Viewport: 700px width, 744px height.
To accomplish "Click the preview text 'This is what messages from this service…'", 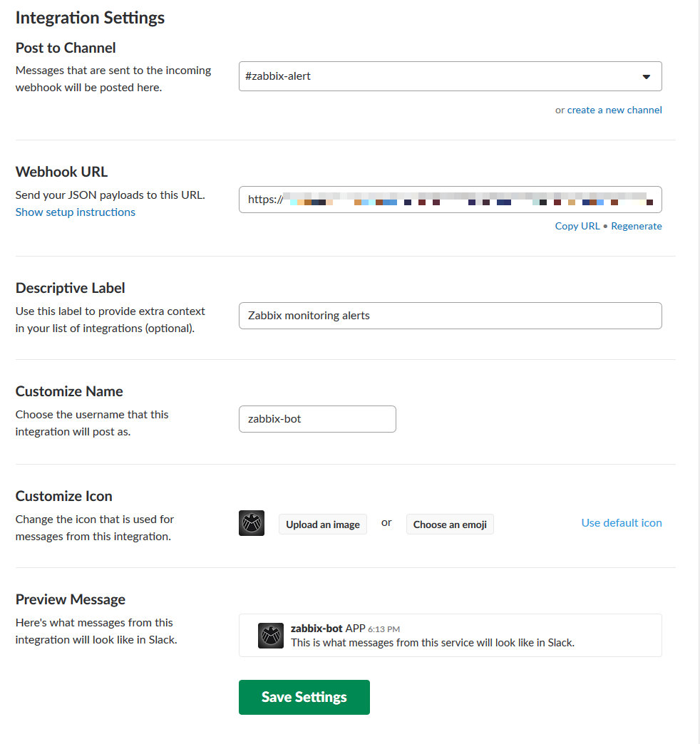I will coord(433,643).
